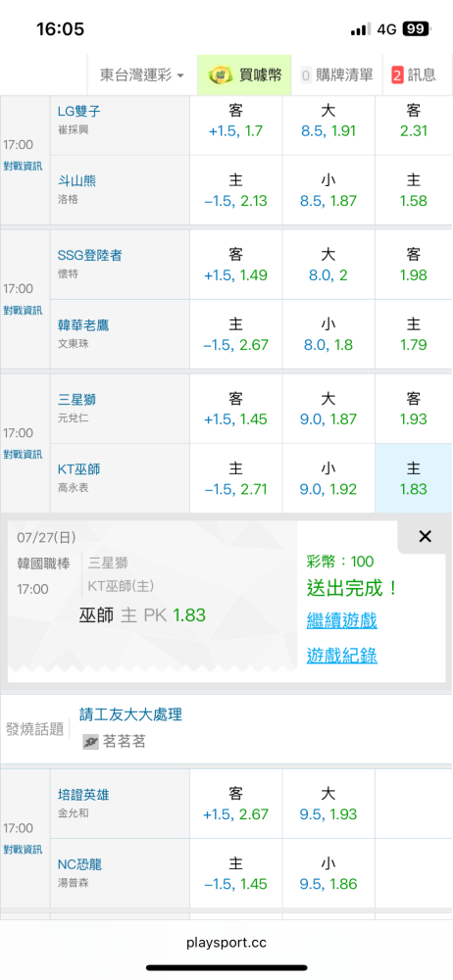
Task: Open 對戰資訊 for LG雙子 game
Action: point(24,166)
